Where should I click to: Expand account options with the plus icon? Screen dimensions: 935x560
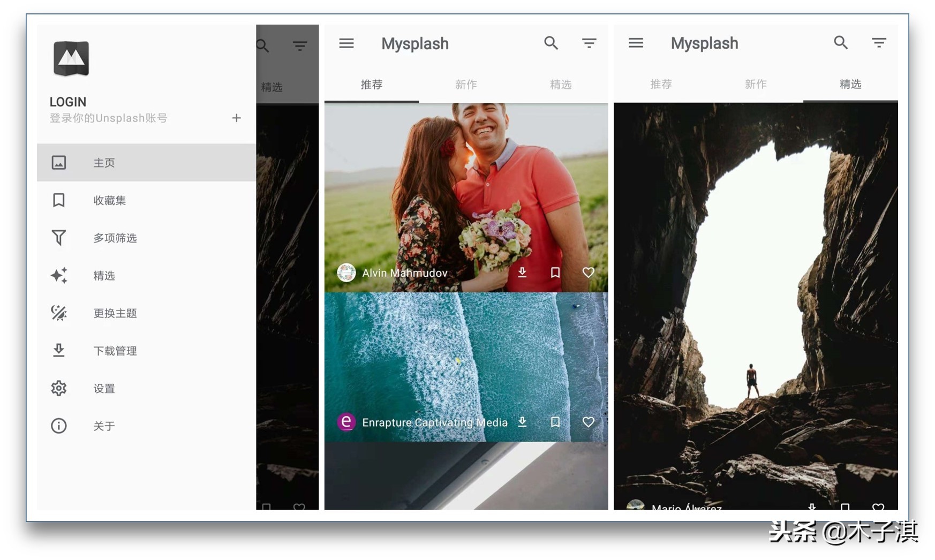coord(236,118)
